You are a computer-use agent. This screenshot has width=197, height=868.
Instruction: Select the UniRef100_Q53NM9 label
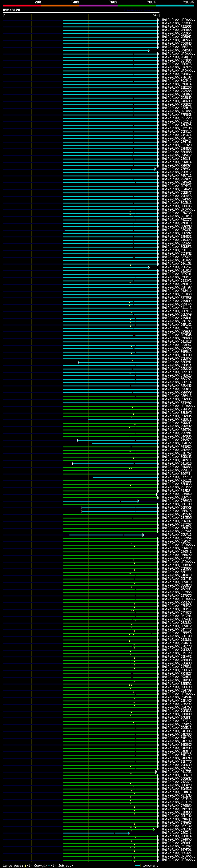(x=177, y=98)
